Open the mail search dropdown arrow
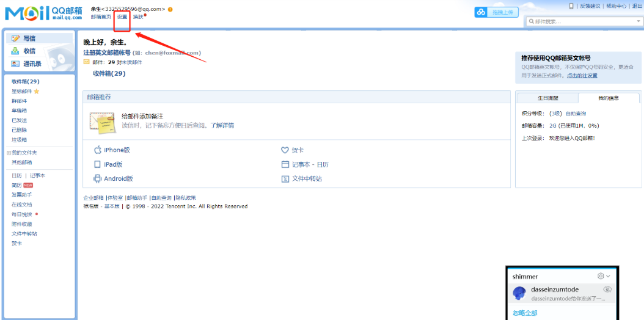 (x=637, y=21)
